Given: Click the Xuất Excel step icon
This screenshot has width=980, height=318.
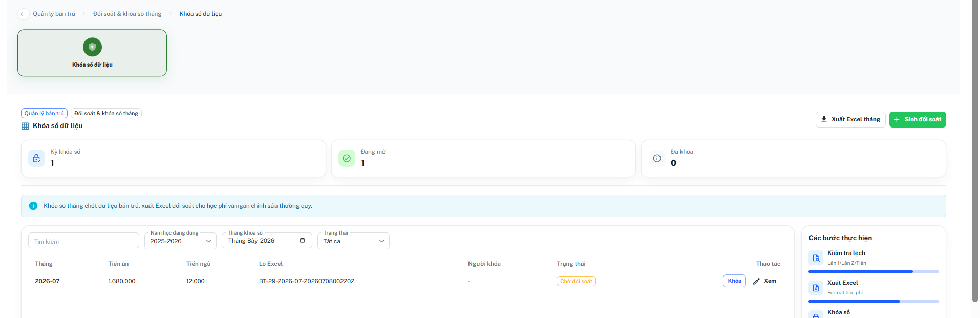Looking at the screenshot, I should (816, 287).
